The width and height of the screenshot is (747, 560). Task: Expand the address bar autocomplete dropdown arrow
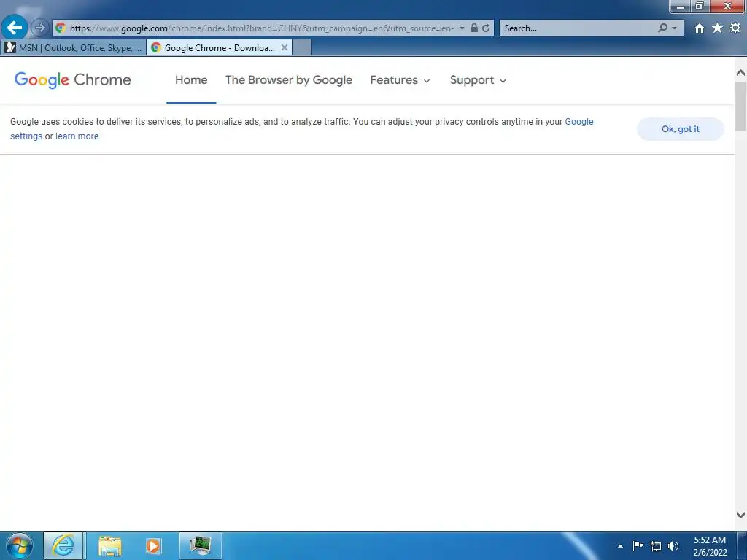coord(462,28)
